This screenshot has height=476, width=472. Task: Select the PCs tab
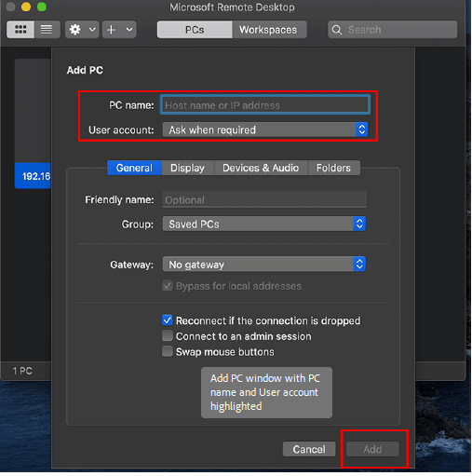(195, 30)
